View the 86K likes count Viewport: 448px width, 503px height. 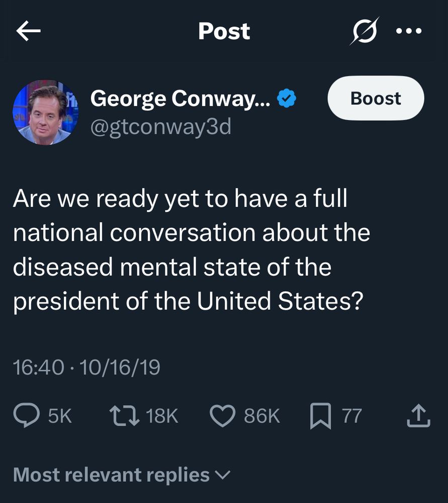(x=262, y=416)
